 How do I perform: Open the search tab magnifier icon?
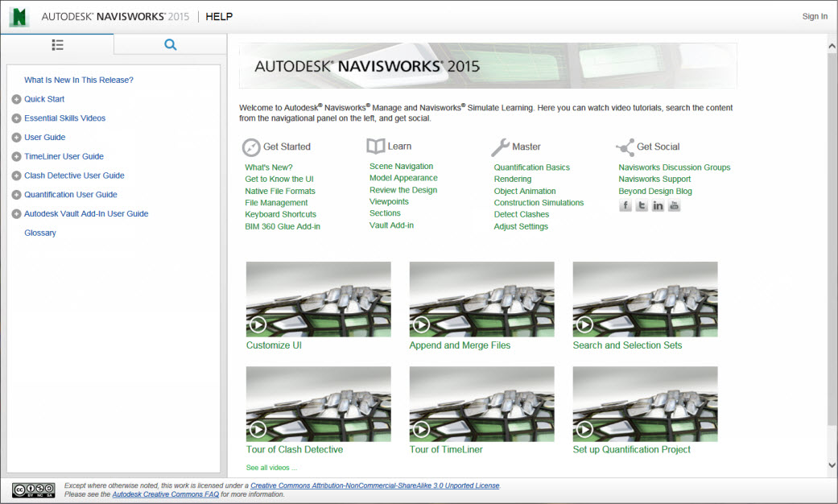[171, 44]
